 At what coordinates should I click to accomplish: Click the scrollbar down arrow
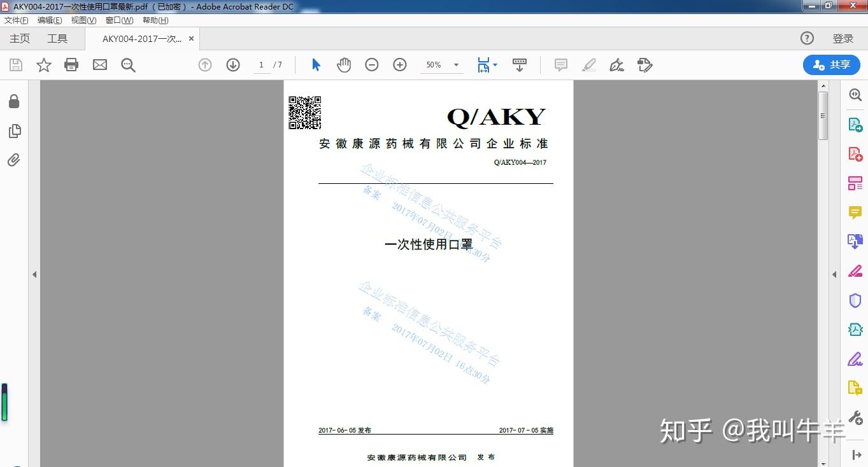[x=823, y=463]
